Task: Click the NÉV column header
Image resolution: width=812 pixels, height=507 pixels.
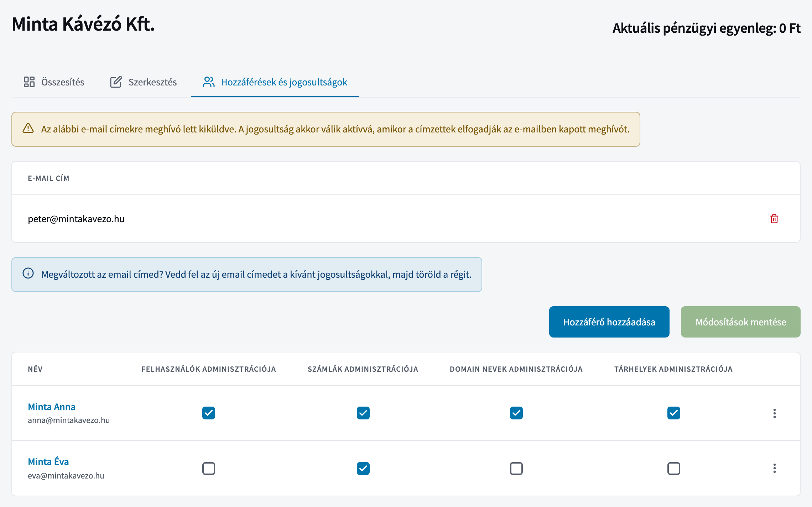Action: 35,369
